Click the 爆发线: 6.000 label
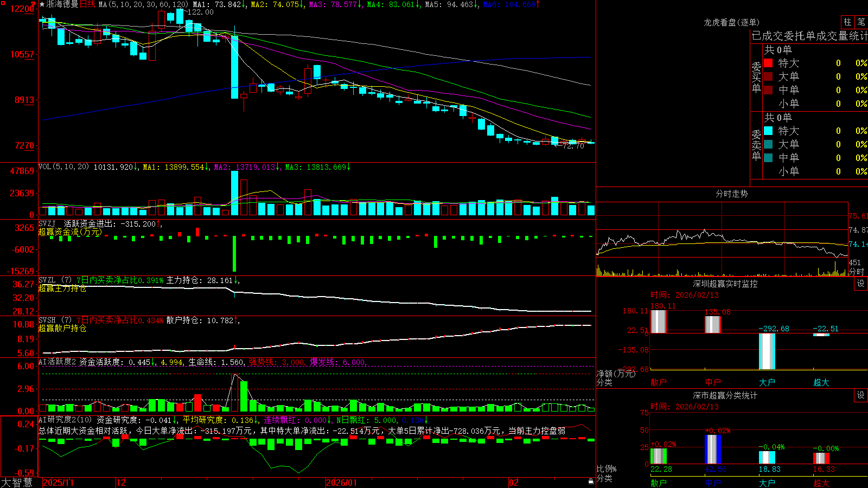868x488 pixels. point(338,362)
